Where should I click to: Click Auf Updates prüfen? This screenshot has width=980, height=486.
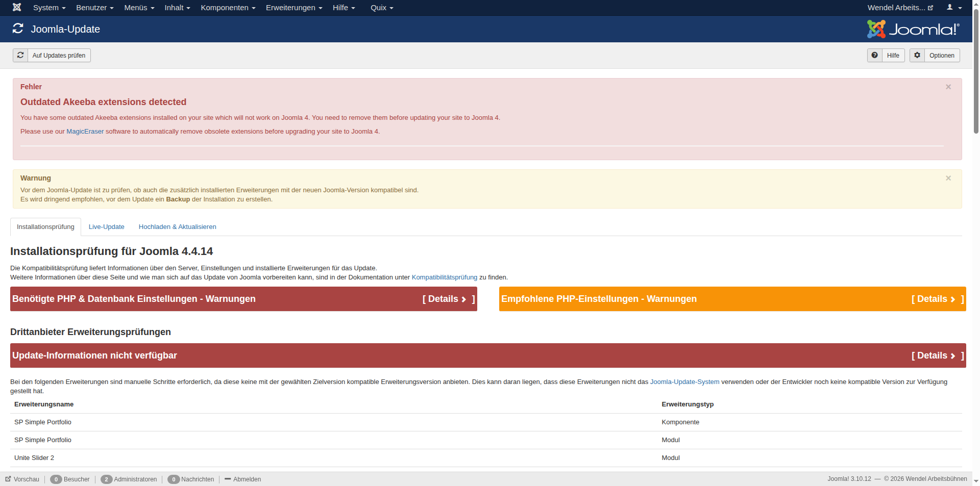coord(58,55)
